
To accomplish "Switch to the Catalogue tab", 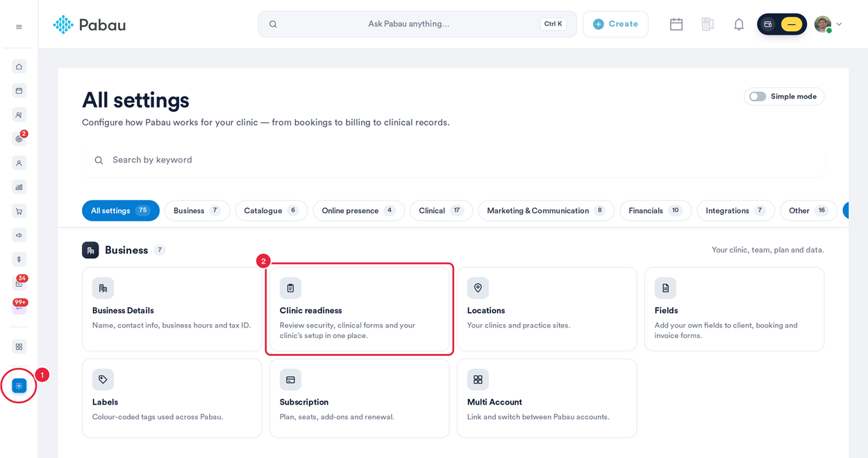I will [x=272, y=211].
